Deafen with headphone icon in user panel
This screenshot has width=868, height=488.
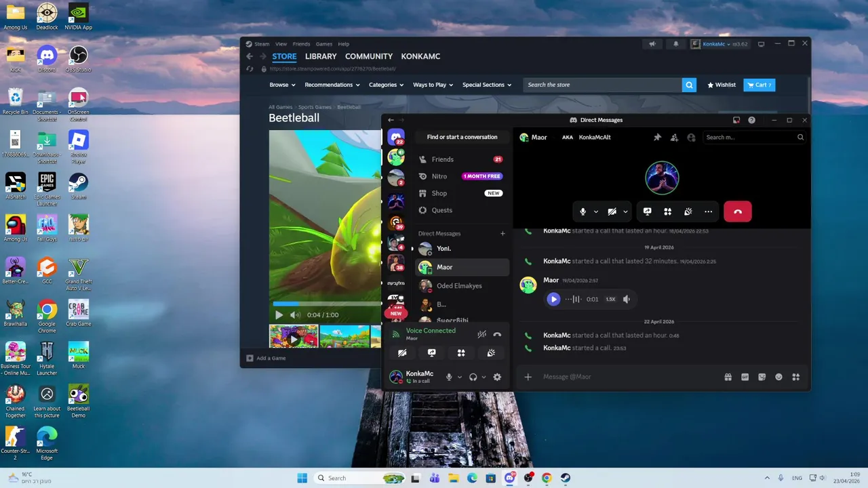pos(473,377)
